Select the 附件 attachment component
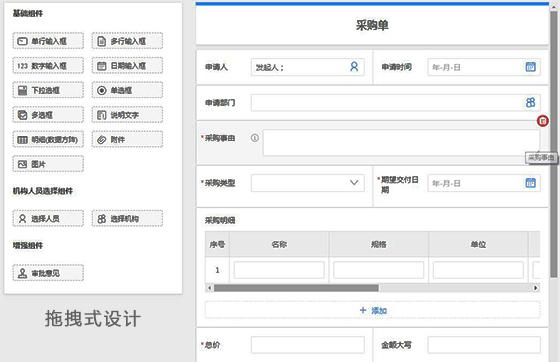The width and height of the screenshot is (560, 362). pyautogui.click(x=127, y=140)
